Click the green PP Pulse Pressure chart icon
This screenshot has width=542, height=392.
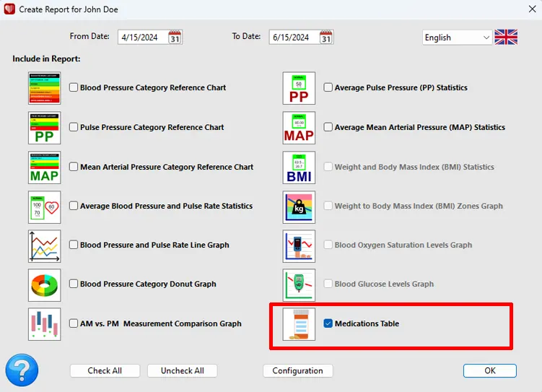(44, 128)
